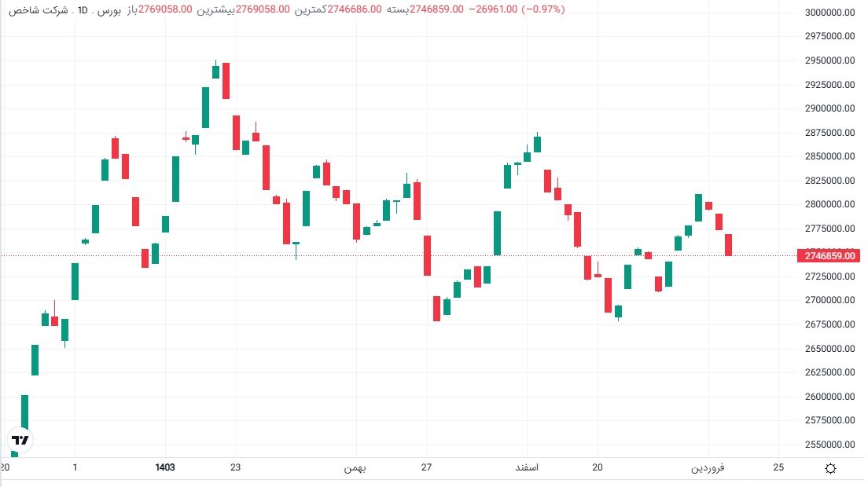868x487 pixels.
Task: Click the بورس exchange label
Action: pos(107,9)
